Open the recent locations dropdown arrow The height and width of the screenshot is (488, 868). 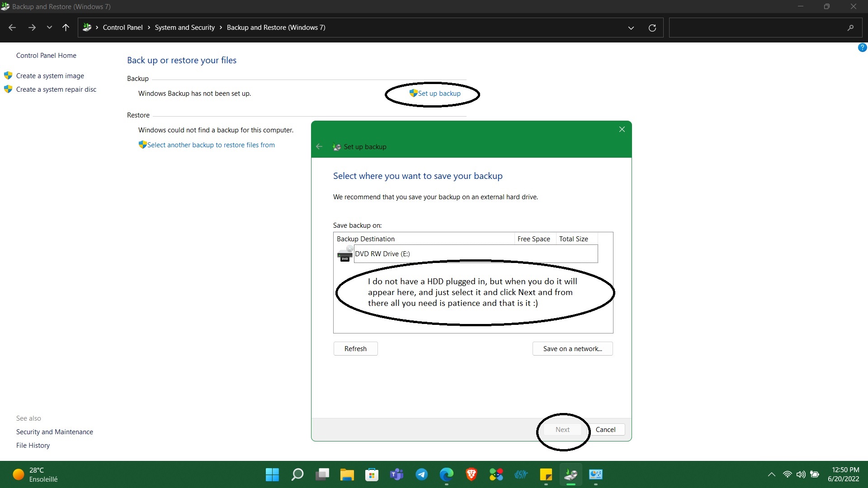tap(49, 28)
